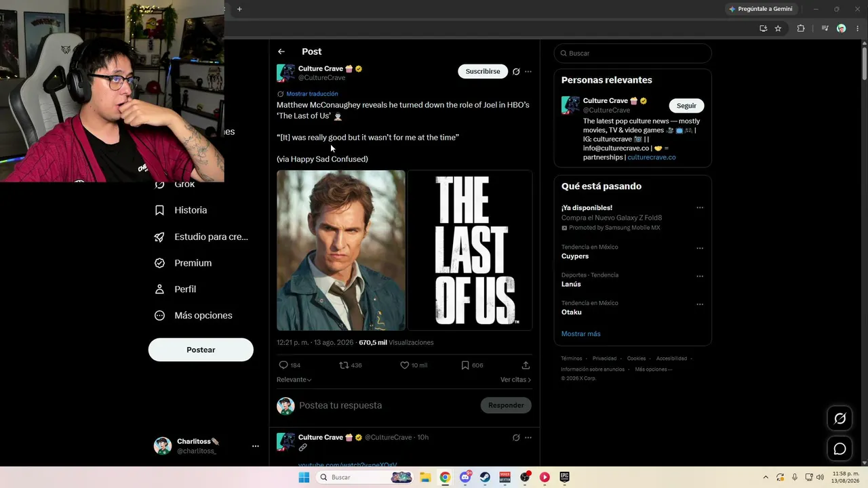Click the Culture Crave avatar on main post
868x488 pixels.
coord(285,73)
